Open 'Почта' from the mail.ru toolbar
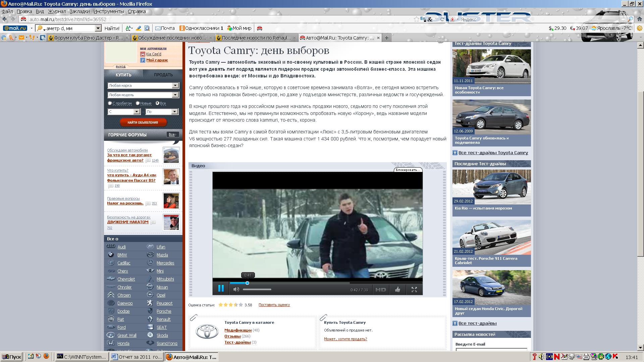The width and height of the screenshot is (644, 362). point(165,28)
